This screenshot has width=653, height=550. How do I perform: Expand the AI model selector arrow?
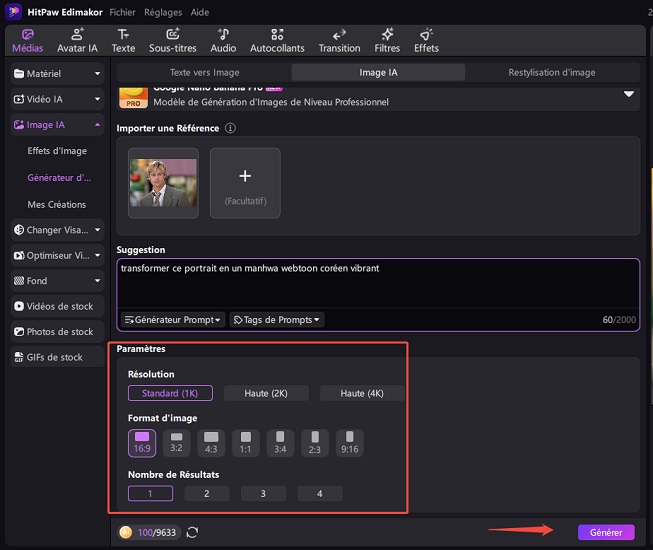click(x=629, y=94)
